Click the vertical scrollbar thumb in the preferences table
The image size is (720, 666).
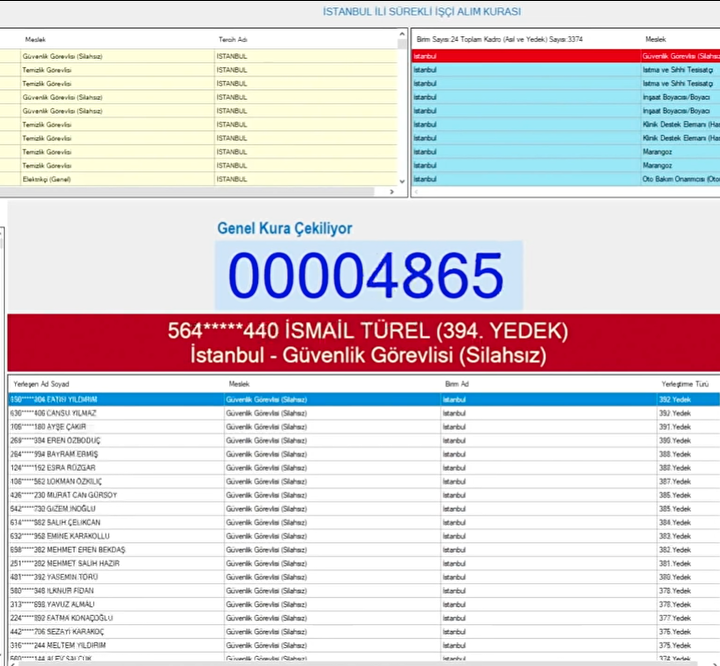(402, 44)
